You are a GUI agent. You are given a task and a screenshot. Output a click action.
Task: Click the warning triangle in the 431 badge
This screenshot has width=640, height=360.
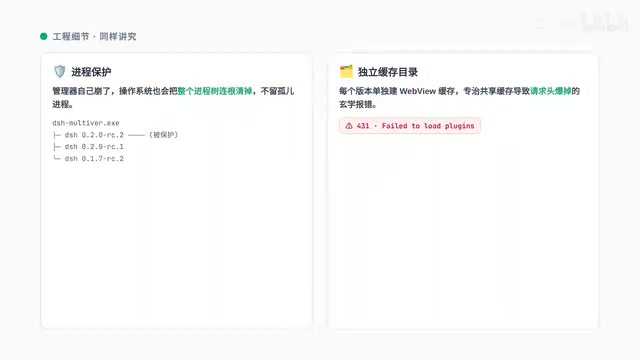(x=349, y=126)
